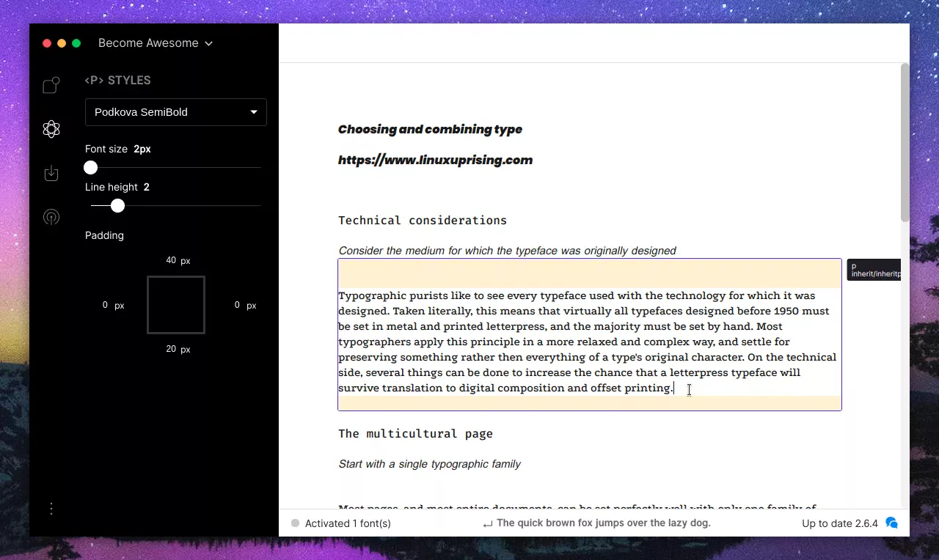This screenshot has height=560, width=939.
Task: Click the right padding value field
Action: click(237, 305)
